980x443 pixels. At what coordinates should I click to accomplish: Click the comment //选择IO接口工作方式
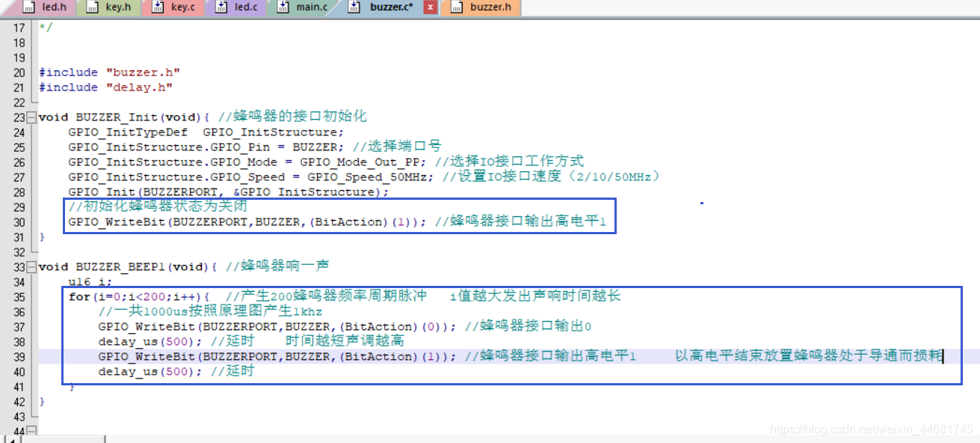pos(509,162)
